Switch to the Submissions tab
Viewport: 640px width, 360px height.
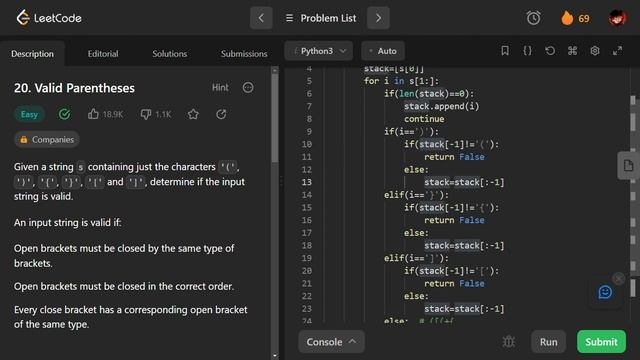[244, 53]
